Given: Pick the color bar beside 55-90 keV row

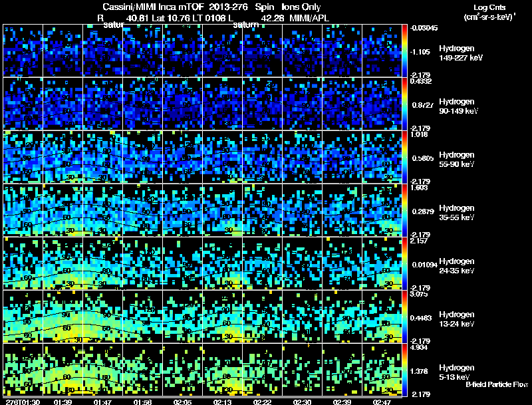Looking at the screenshot, I should (404, 157).
